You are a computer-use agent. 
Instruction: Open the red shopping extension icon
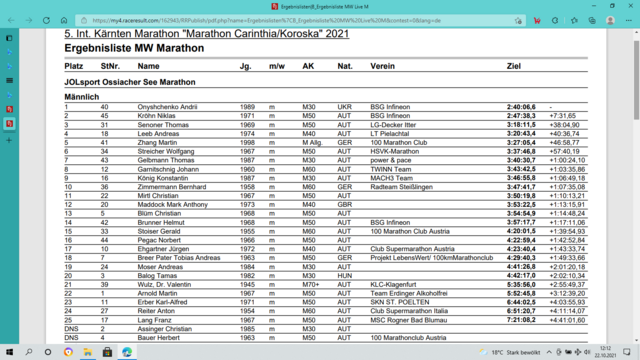click(537, 20)
